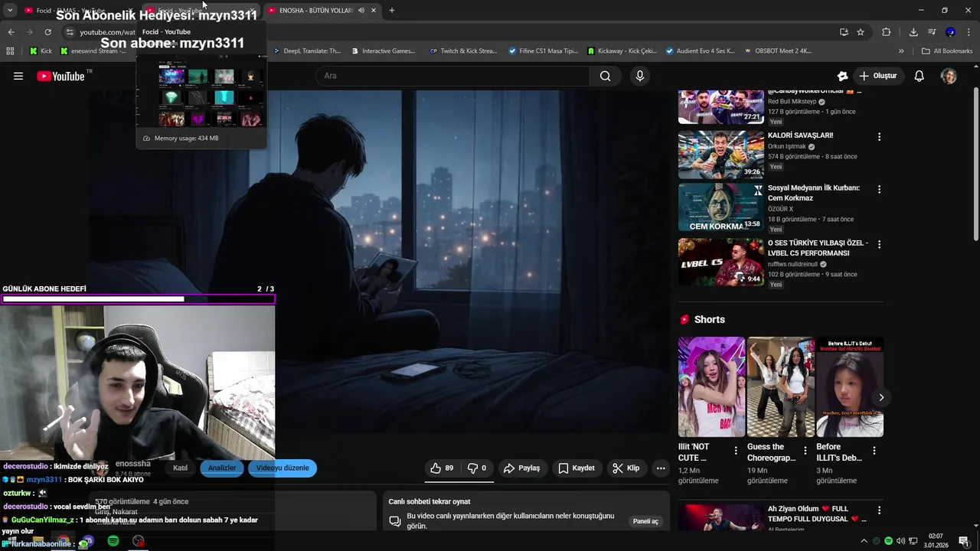This screenshot has width=980, height=551.
Task: Go back in browser history
Action: (x=11, y=32)
